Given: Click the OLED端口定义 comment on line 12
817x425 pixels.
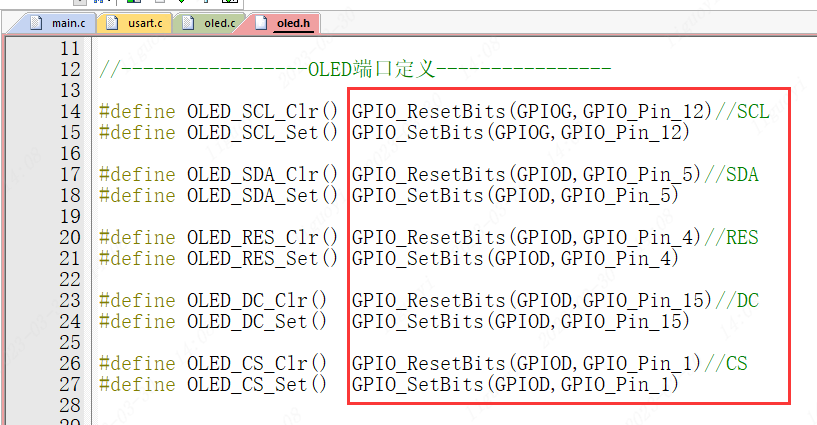Looking at the screenshot, I should pos(355,69).
